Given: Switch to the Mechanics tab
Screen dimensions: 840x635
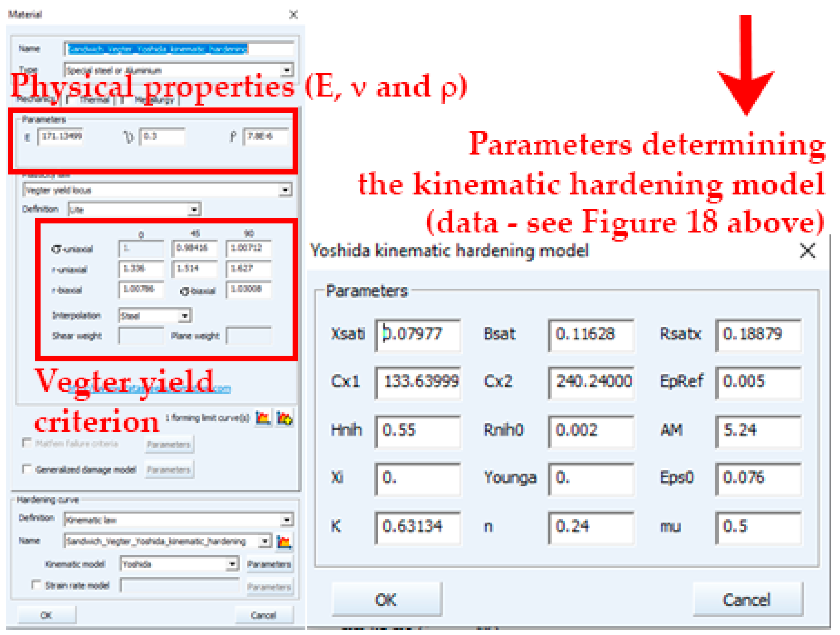Looking at the screenshot, I should click(x=36, y=99).
